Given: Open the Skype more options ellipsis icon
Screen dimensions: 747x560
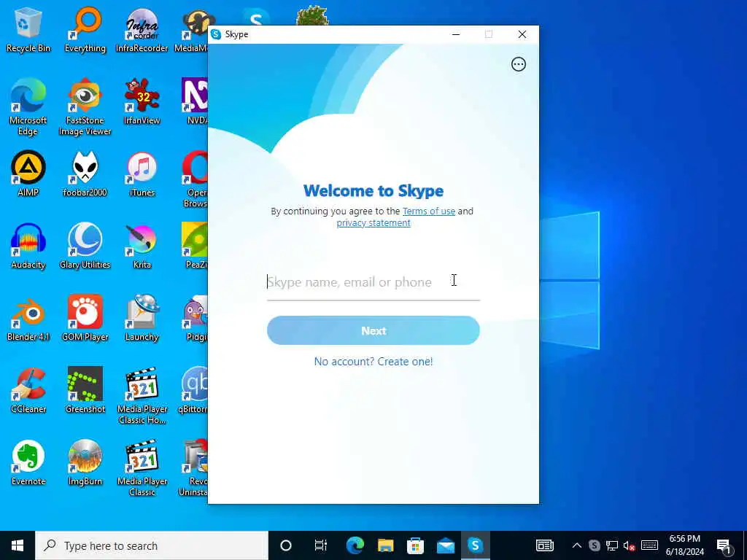Looking at the screenshot, I should point(519,64).
